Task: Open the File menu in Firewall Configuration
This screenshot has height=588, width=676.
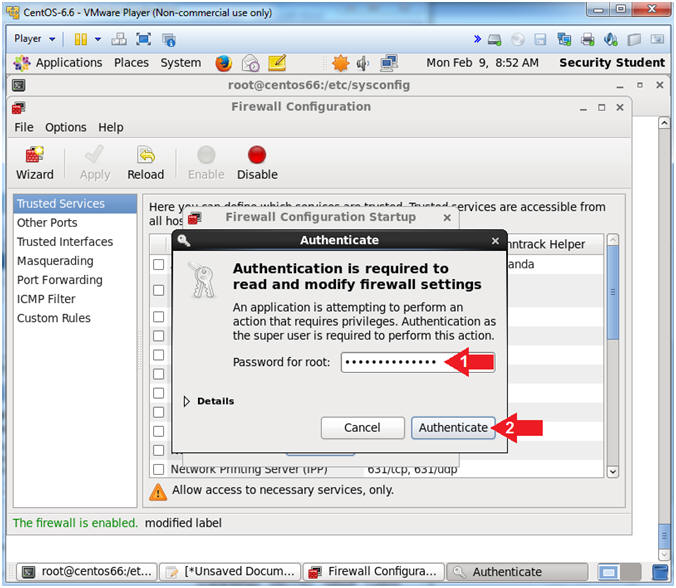Action: pyautogui.click(x=24, y=128)
